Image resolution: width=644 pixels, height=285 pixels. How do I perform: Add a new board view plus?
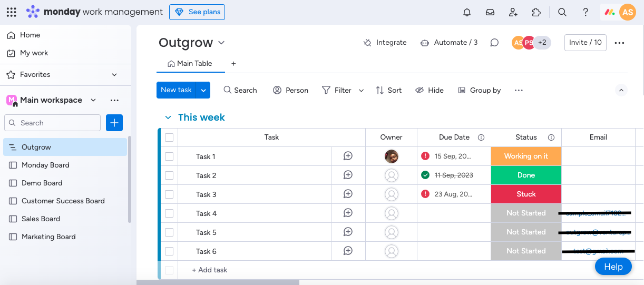click(x=233, y=64)
